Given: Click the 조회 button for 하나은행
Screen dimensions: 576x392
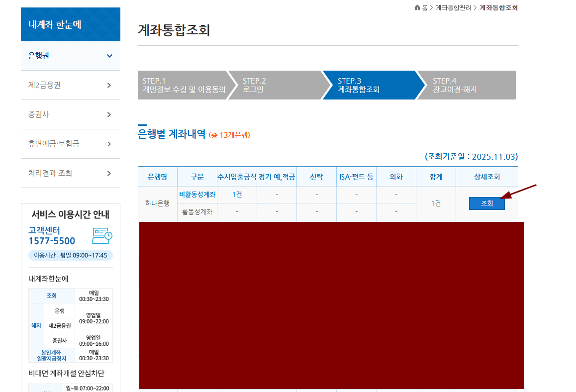Looking at the screenshot, I should click(x=486, y=203).
